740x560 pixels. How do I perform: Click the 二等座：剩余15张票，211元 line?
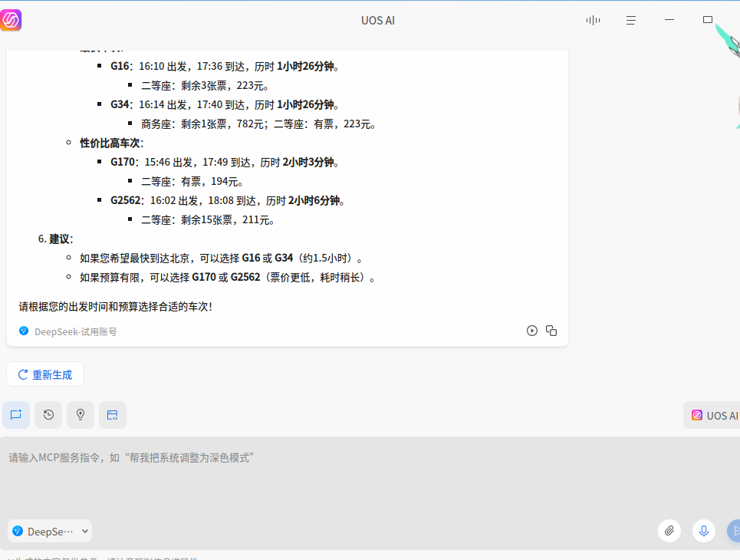(x=208, y=220)
